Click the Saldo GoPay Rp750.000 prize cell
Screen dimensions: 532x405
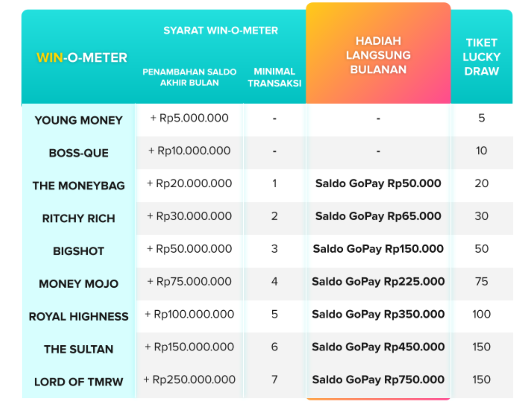[378, 380]
